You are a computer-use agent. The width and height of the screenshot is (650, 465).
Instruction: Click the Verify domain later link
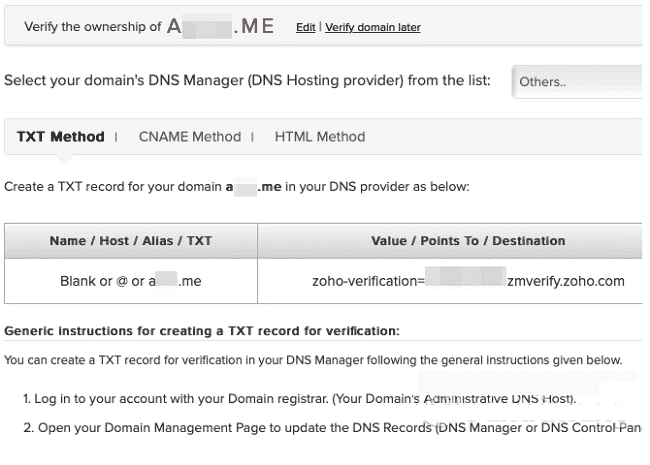(372, 28)
